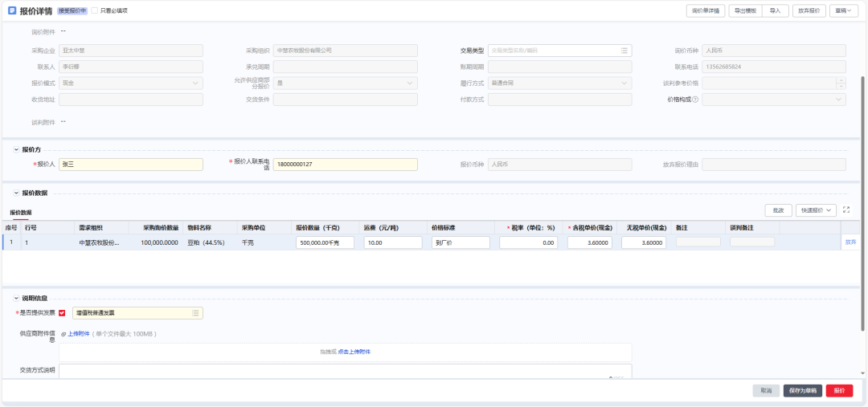Click the 需求组织 column header
The image size is (868, 407).
(101, 228)
